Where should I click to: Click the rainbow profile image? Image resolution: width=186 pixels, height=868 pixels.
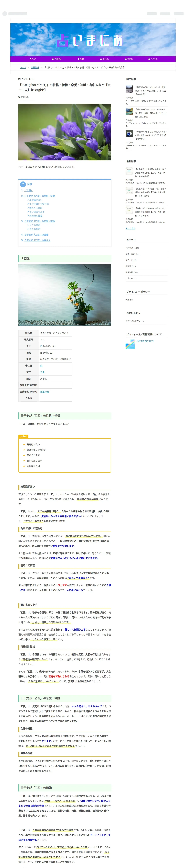point(130,344)
